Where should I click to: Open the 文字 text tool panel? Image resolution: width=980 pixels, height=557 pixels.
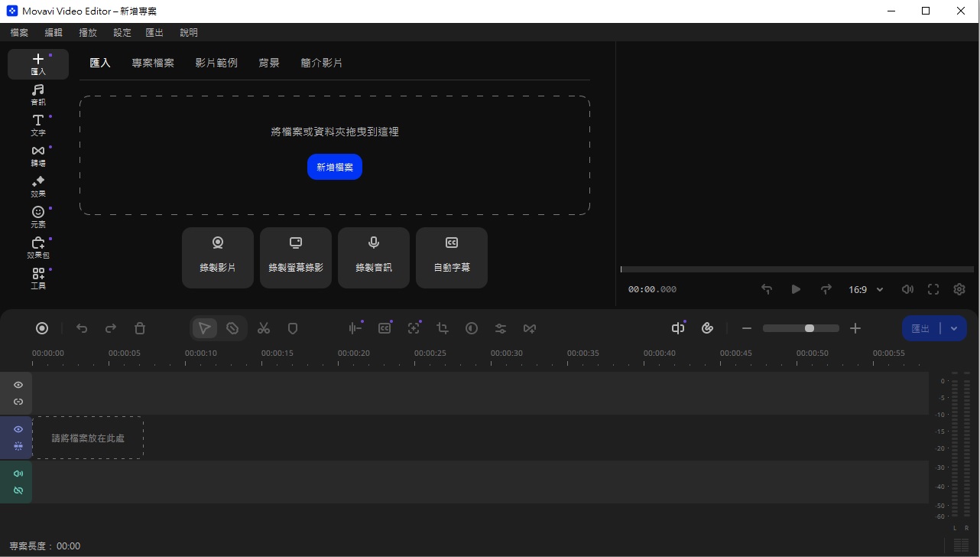37,125
